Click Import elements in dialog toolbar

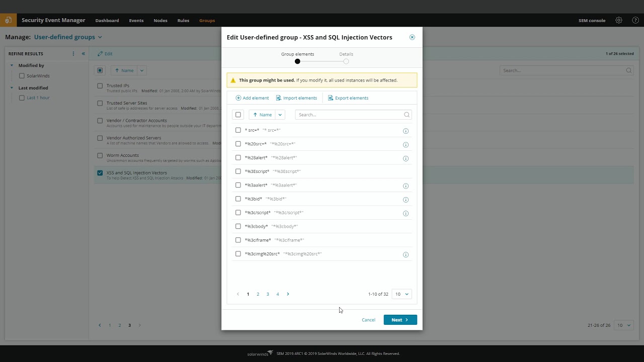[296, 98]
